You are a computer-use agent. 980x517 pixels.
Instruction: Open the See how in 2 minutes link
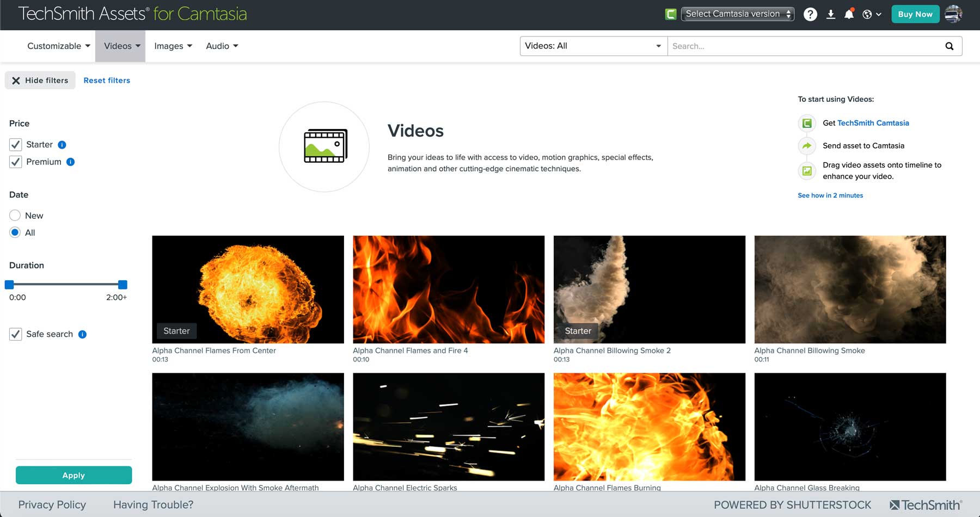[x=830, y=195]
